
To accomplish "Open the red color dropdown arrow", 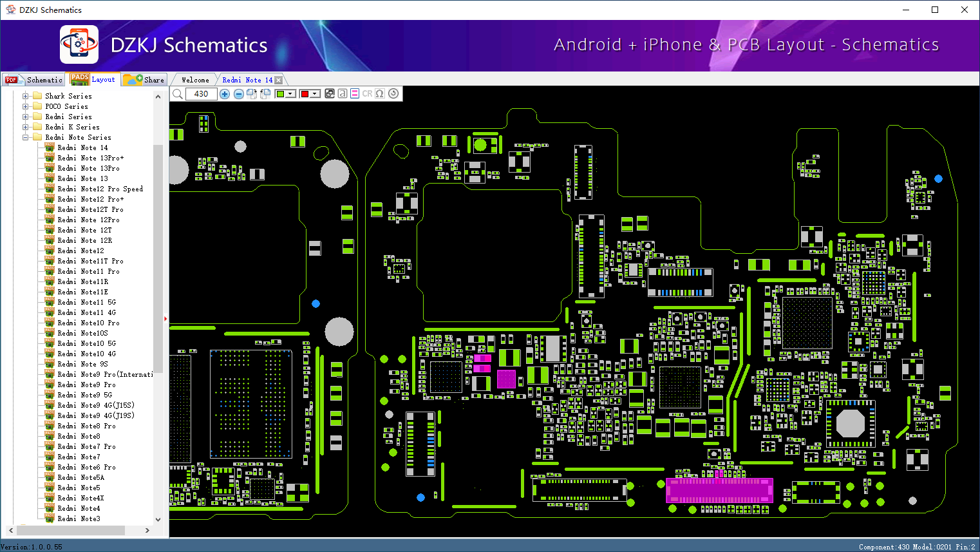I will coord(315,94).
